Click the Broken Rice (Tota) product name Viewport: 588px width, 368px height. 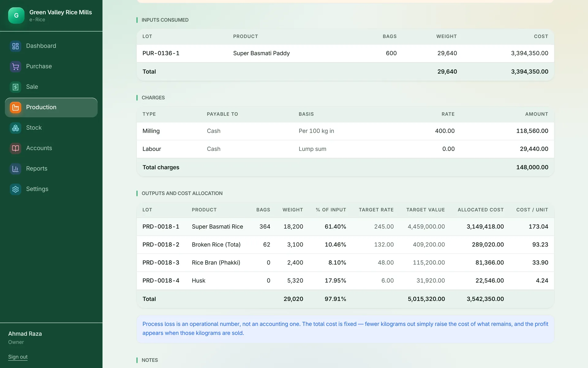coord(216,245)
